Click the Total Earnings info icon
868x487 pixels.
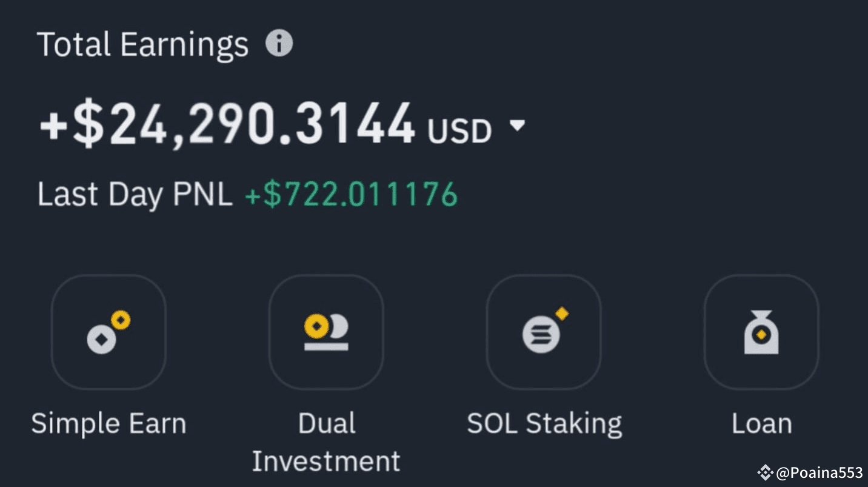(279, 44)
